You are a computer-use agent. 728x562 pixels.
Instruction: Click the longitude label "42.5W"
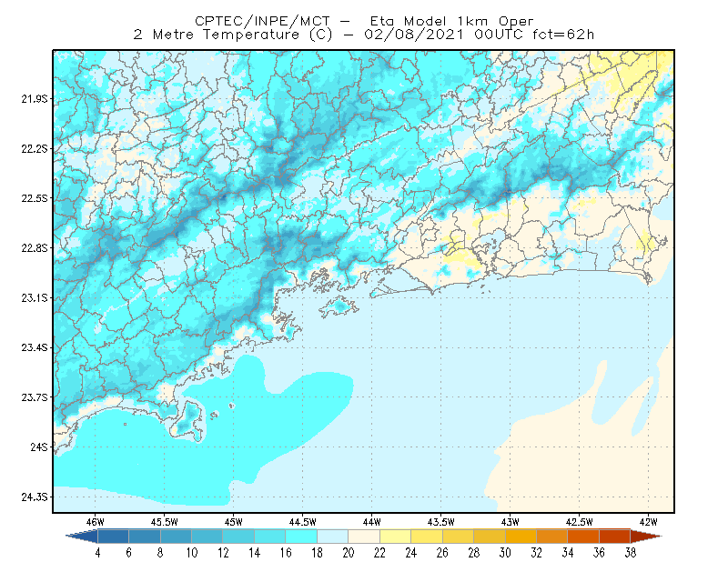[580, 522]
